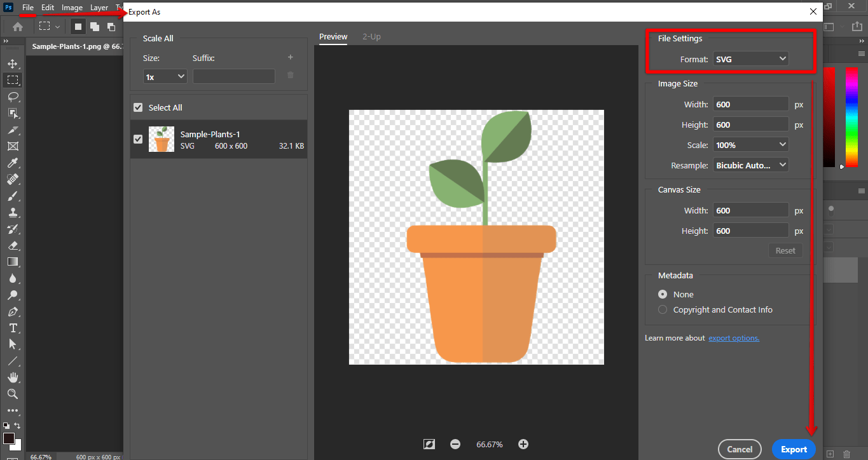Viewport: 868px width, 460px height.
Task: Click the plus icon to add export scale
Action: (x=290, y=57)
